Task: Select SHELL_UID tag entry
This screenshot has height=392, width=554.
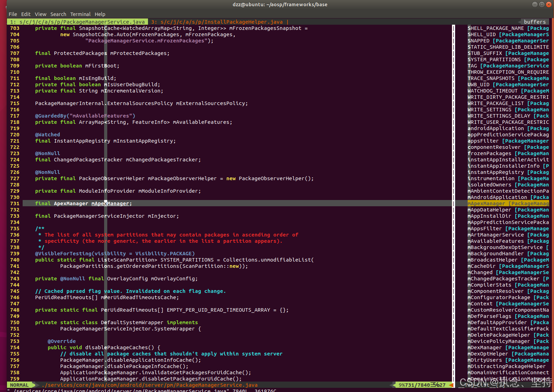Action: (508, 34)
